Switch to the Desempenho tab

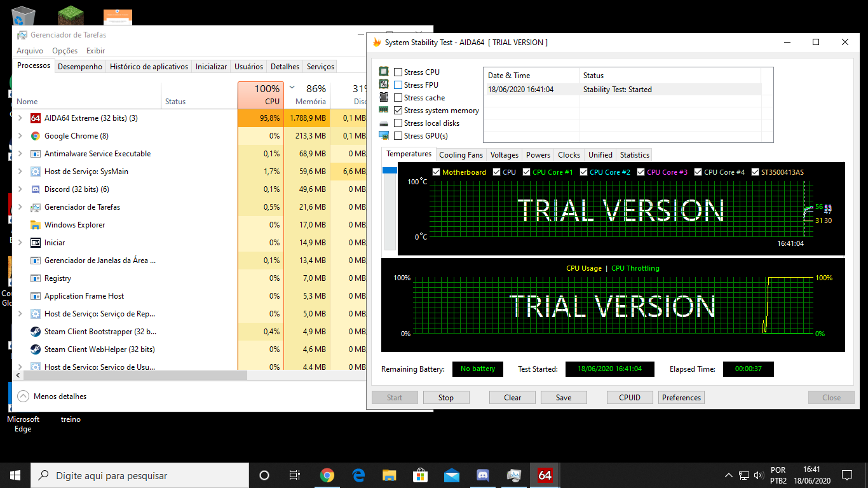80,66
